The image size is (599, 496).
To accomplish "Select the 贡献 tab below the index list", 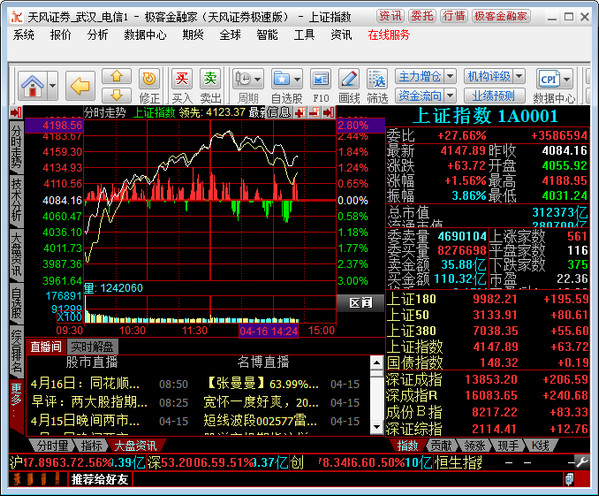I will tap(440, 446).
